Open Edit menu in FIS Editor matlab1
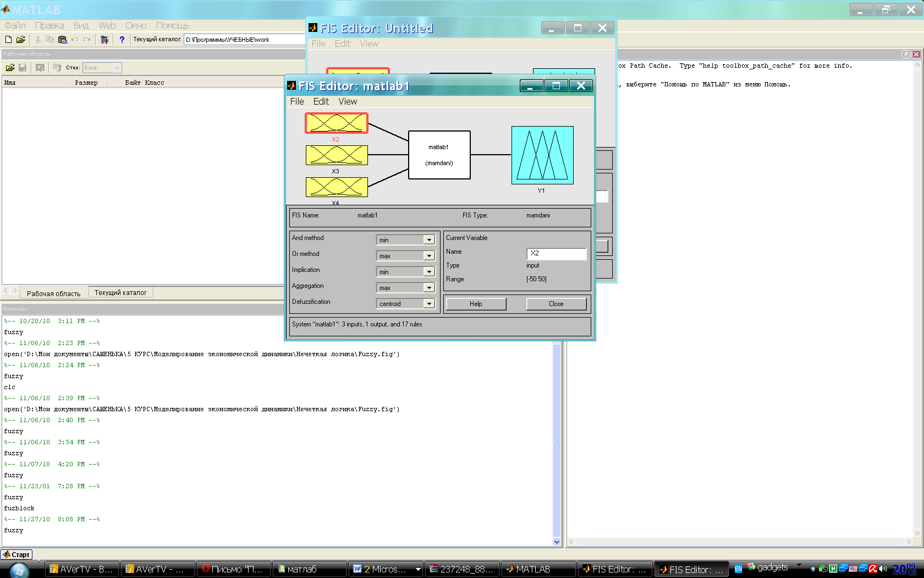The height and width of the screenshot is (578, 924). [321, 101]
